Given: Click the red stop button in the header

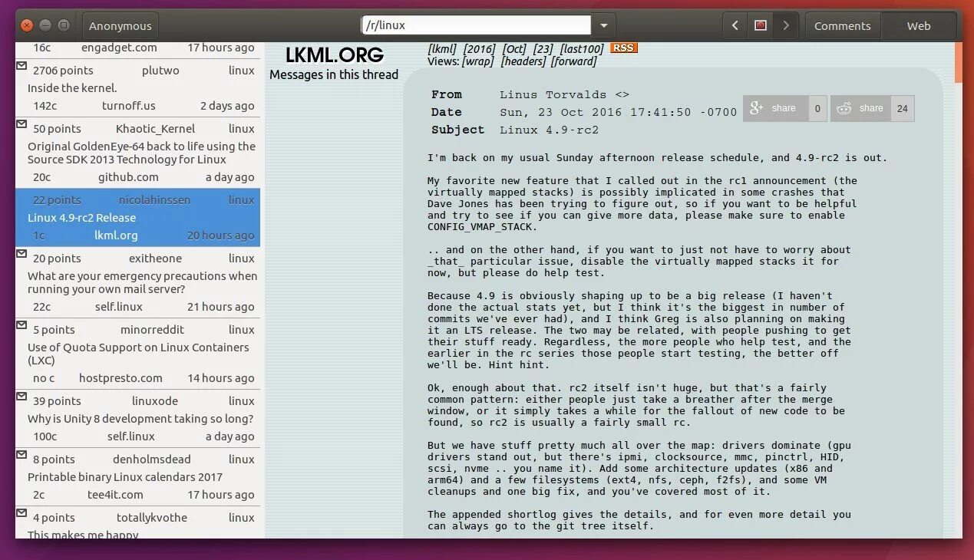Looking at the screenshot, I should [760, 25].
